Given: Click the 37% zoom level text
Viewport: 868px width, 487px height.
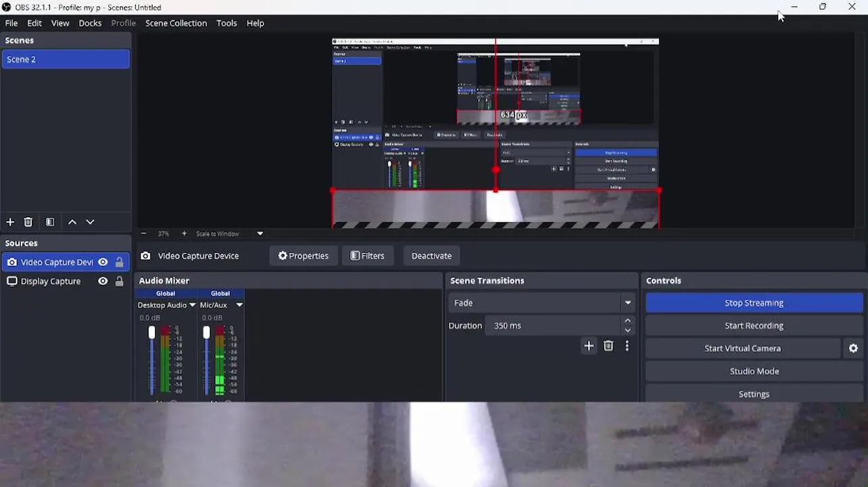Looking at the screenshot, I should (164, 233).
